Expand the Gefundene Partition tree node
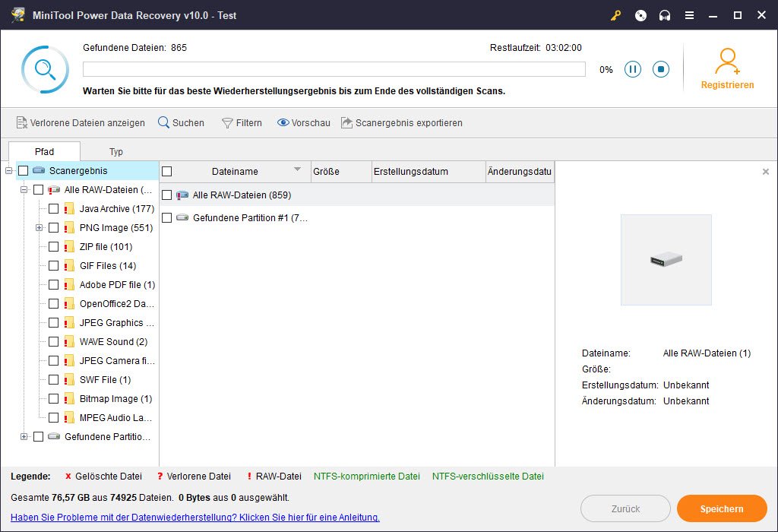The image size is (778, 532). 24,437
